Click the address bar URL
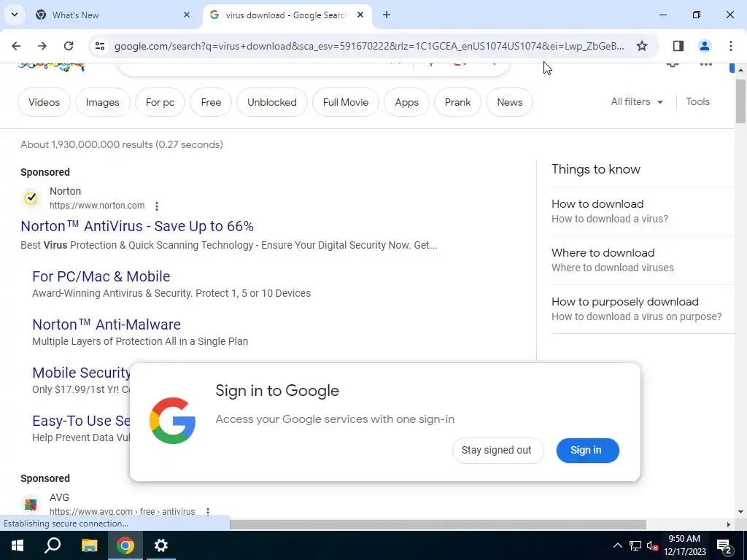The image size is (747, 560). tap(369, 46)
